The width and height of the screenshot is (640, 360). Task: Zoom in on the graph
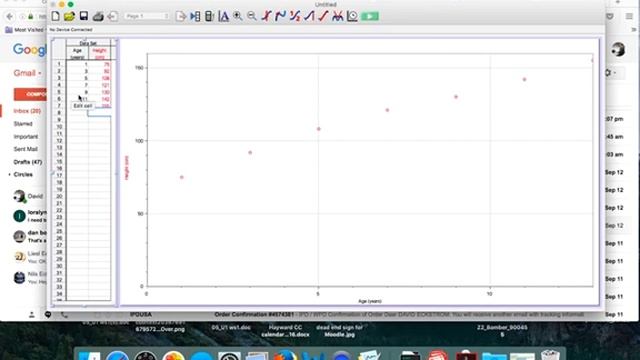point(238,16)
